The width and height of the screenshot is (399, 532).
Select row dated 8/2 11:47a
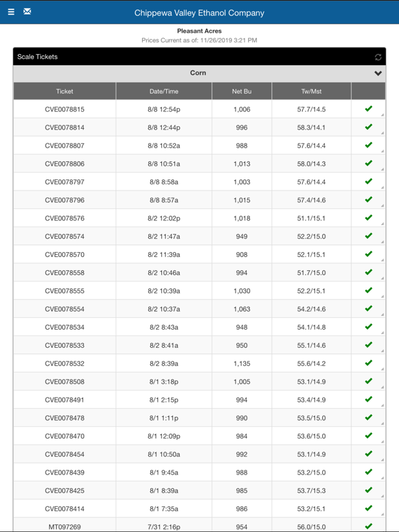(x=199, y=236)
